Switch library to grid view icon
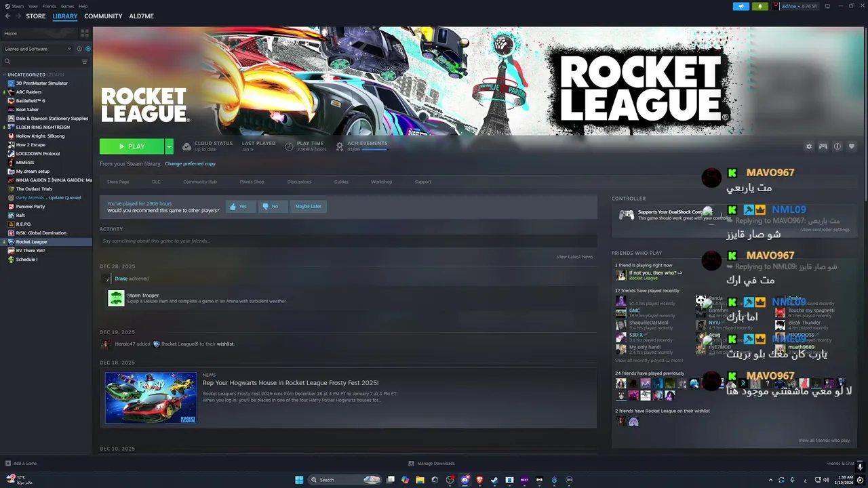Screen dimensions: 868x488 [85, 33]
